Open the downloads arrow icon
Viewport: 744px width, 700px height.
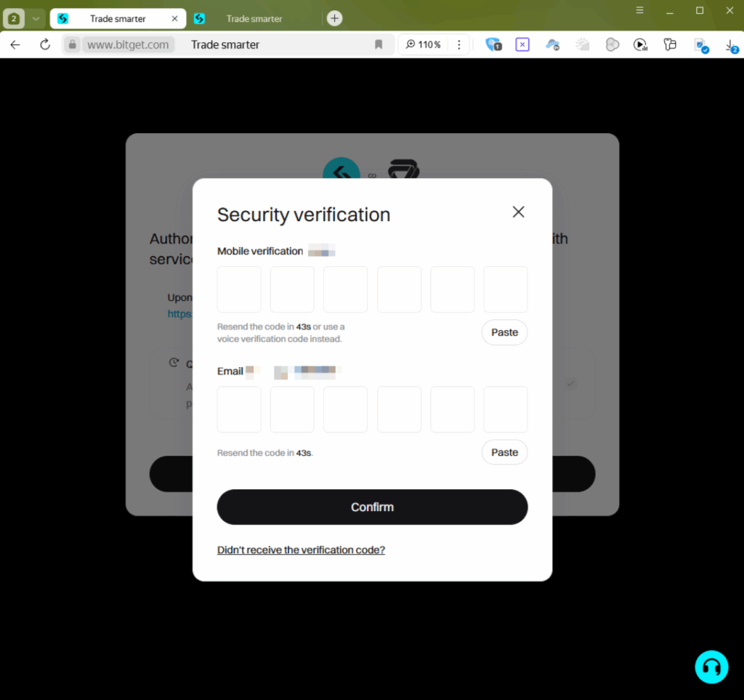click(x=731, y=46)
